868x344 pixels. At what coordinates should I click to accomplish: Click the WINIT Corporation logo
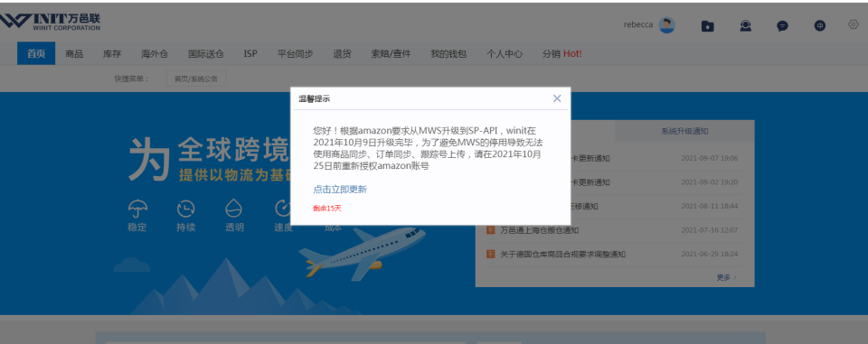pyautogui.click(x=50, y=23)
